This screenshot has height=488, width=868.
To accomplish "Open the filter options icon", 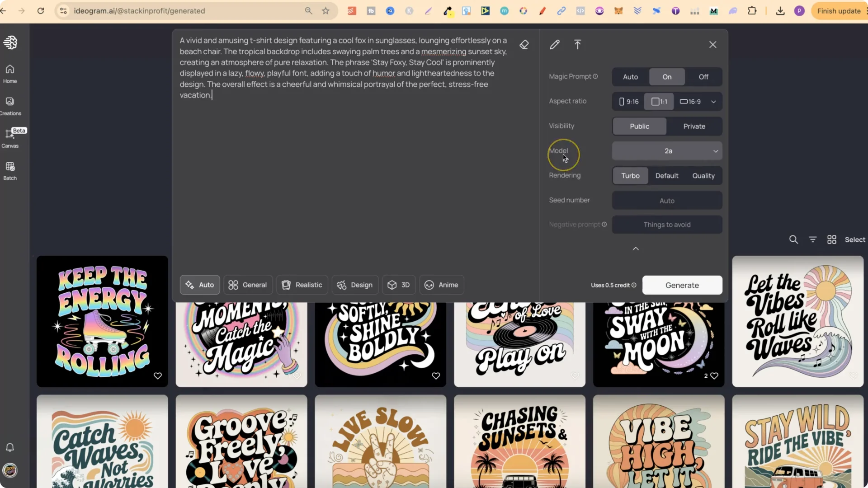I will click(812, 239).
